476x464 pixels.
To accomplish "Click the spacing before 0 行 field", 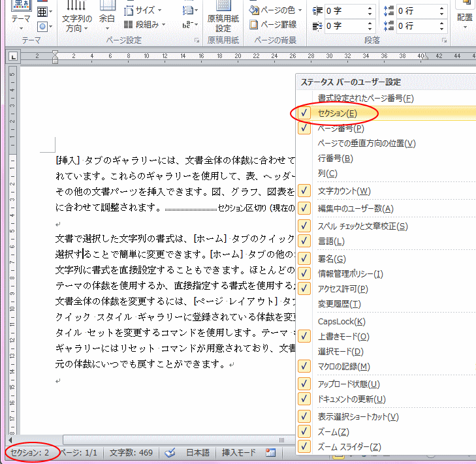I will tap(416, 11).
